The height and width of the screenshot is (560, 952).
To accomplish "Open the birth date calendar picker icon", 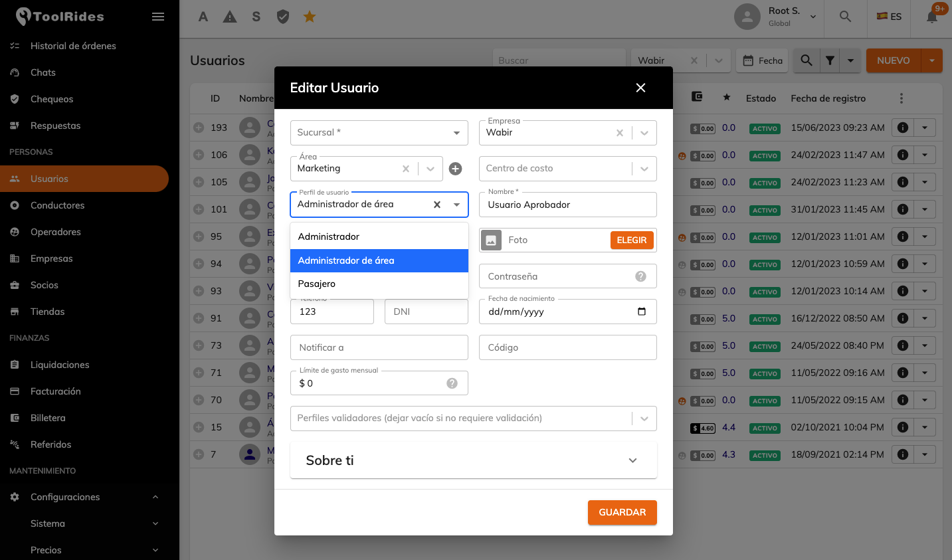I will [x=642, y=312].
